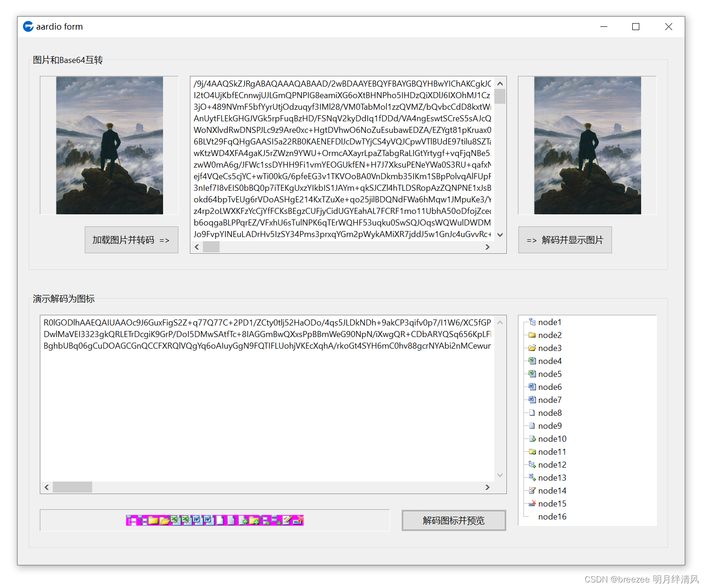Click the image Base64 vertical scroll thumb

(500, 96)
